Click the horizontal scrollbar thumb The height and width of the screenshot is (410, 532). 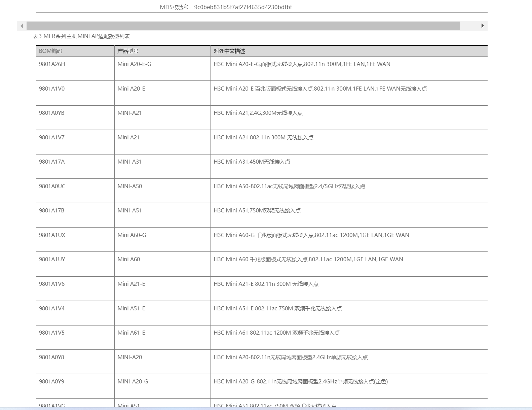point(243,26)
